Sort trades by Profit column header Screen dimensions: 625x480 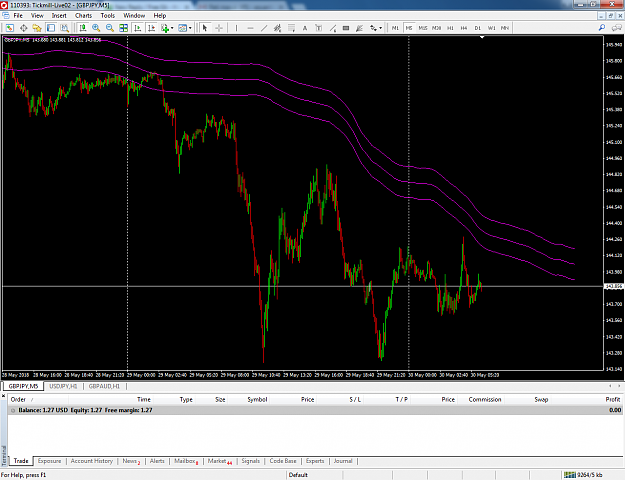[613, 399]
